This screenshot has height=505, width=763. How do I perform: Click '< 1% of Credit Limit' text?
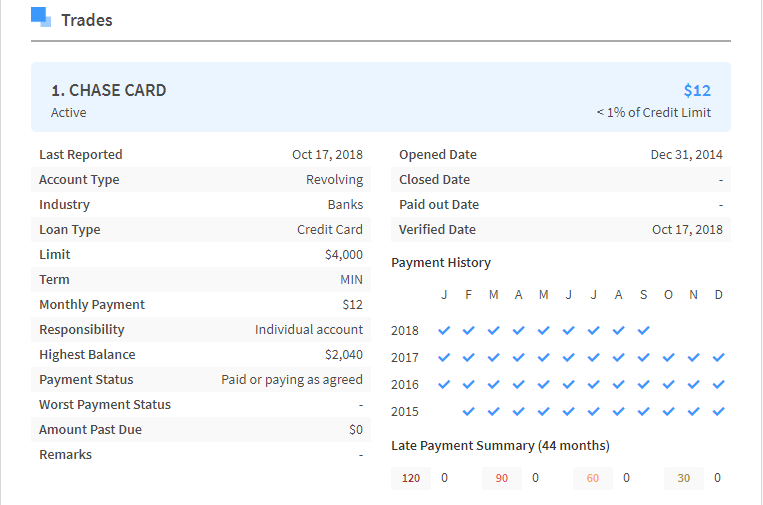(x=654, y=113)
